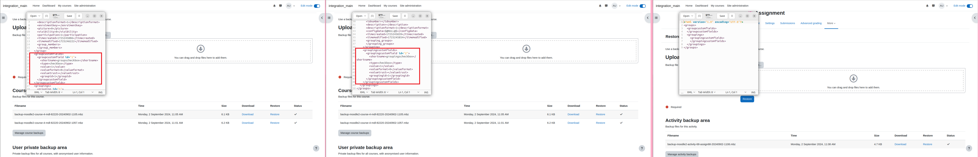This screenshot has height=157, width=980.
Task: Click help question mark on Assignment page
Action: (x=969, y=148)
